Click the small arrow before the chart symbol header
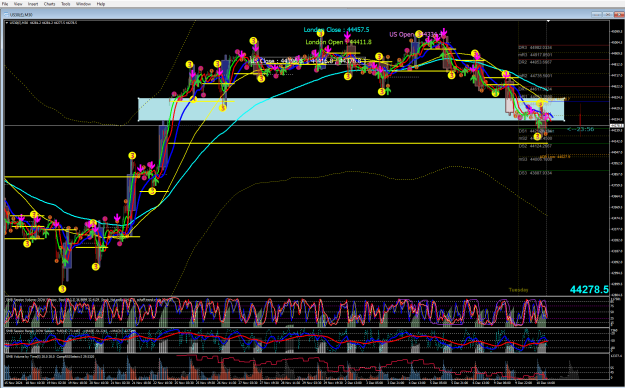The height and width of the screenshot is (388, 625). (7, 23)
